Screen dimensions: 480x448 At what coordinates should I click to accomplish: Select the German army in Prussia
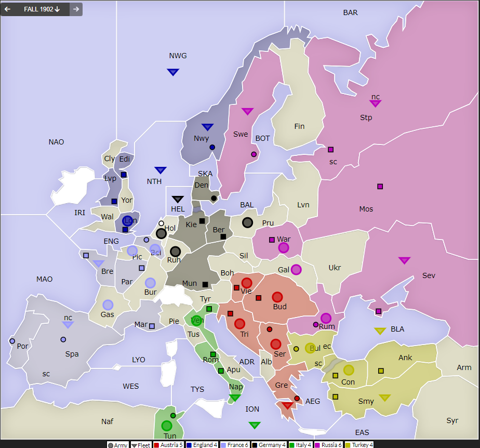coord(247,222)
